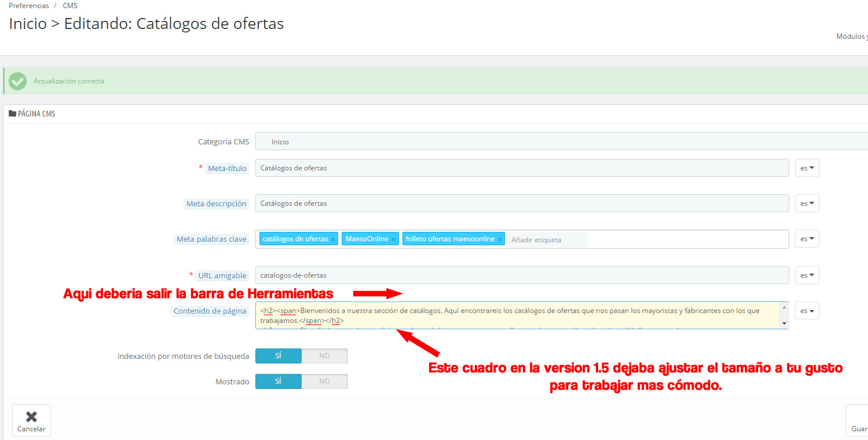
Task: Click into the Meta-título text field
Action: pyautogui.click(x=522, y=168)
